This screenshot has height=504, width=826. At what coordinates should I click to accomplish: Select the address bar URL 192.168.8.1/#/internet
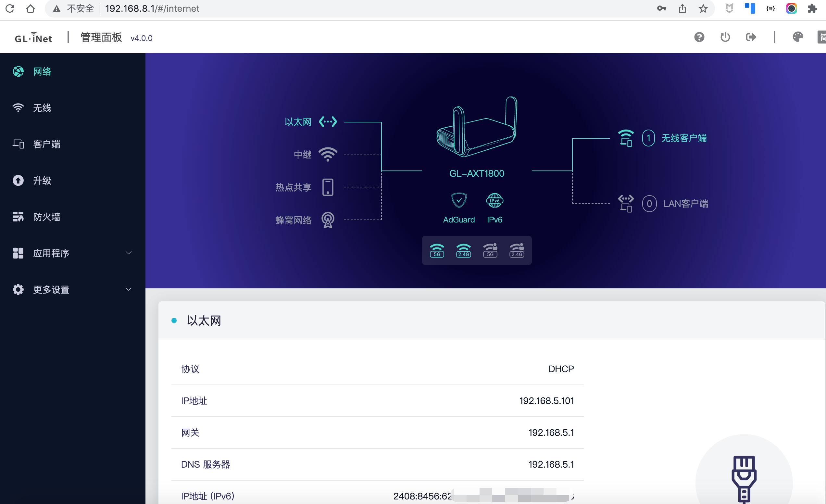(152, 8)
